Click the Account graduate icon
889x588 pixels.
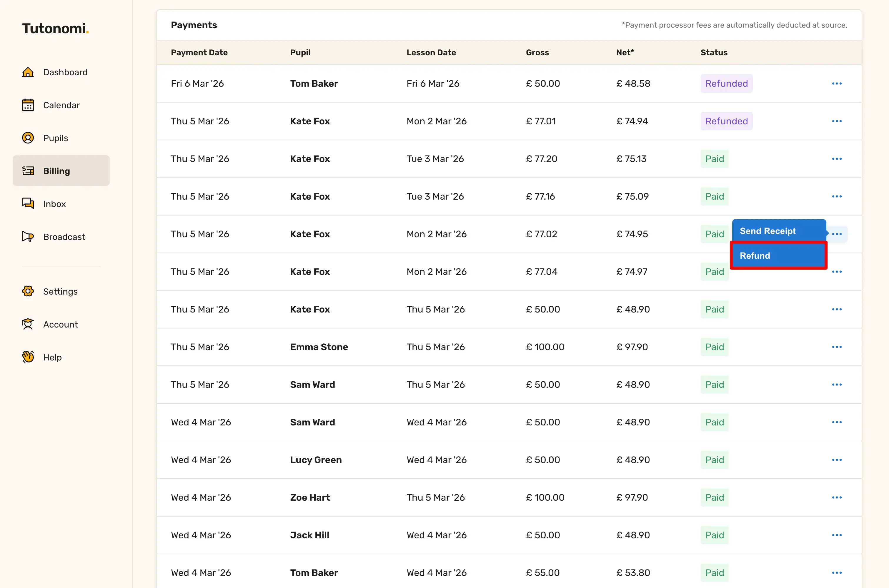point(28,324)
